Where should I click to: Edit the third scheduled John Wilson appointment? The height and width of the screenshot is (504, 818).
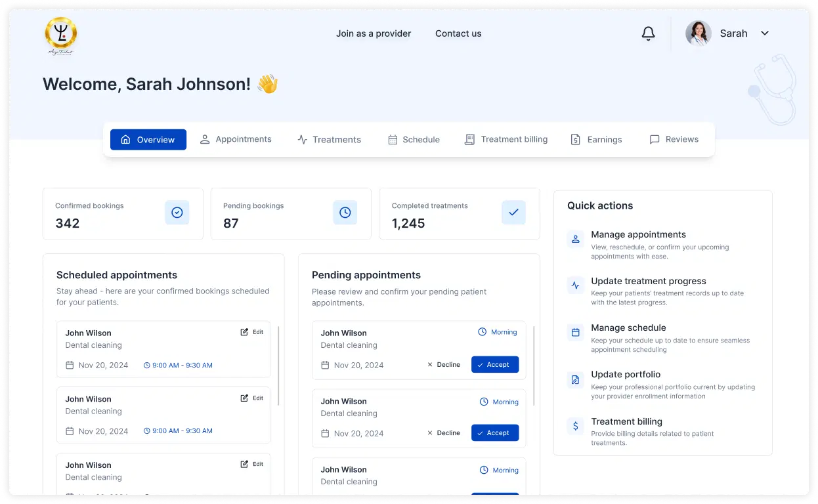(252, 464)
